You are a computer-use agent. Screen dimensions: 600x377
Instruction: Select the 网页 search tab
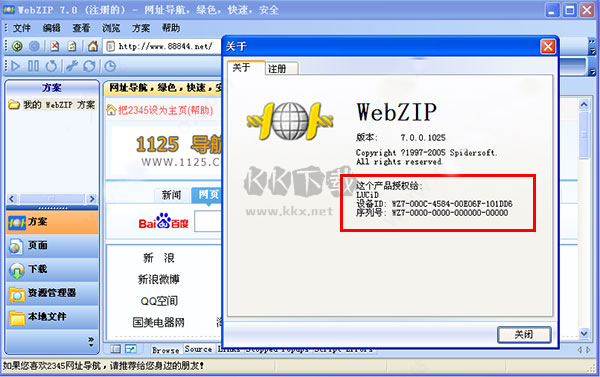click(x=206, y=195)
